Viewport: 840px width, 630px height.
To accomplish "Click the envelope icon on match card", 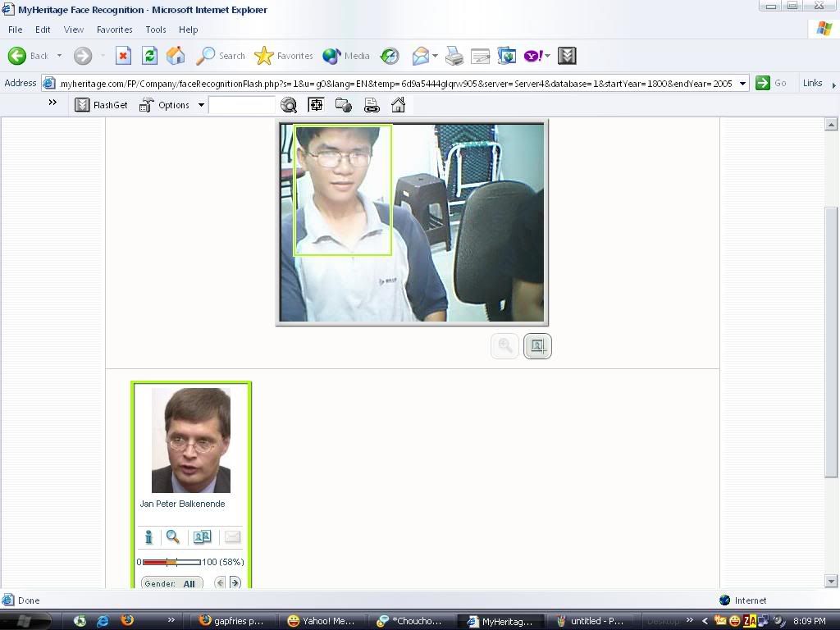I will pos(232,536).
